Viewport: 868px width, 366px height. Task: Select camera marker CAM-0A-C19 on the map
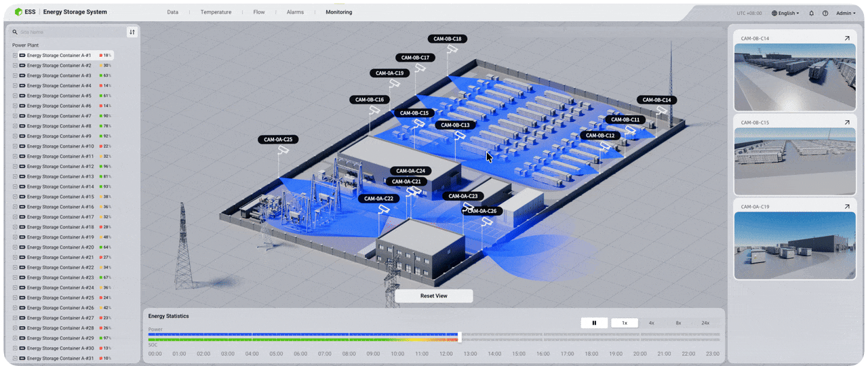pyautogui.click(x=390, y=73)
